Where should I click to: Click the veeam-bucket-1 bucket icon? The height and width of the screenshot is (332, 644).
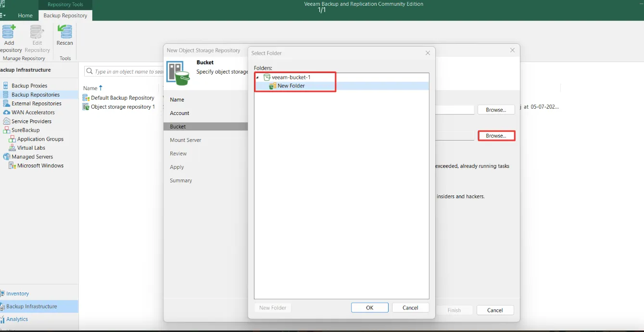[267, 77]
